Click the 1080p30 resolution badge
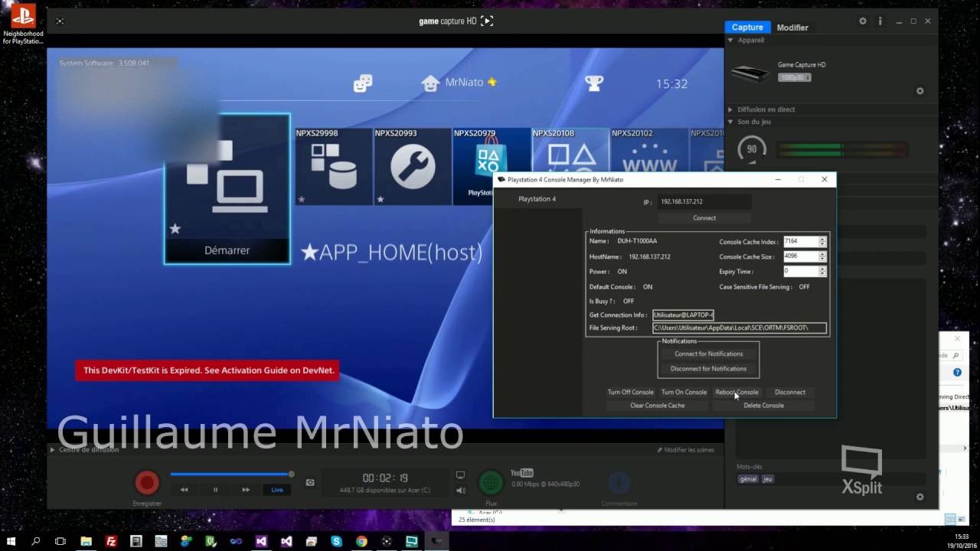Viewport: 980px width, 551px height. tap(794, 77)
